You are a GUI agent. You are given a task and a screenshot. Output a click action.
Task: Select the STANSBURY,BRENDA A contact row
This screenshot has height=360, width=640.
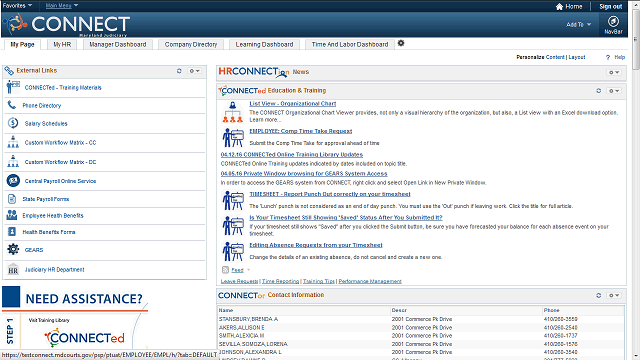pos(421,319)
